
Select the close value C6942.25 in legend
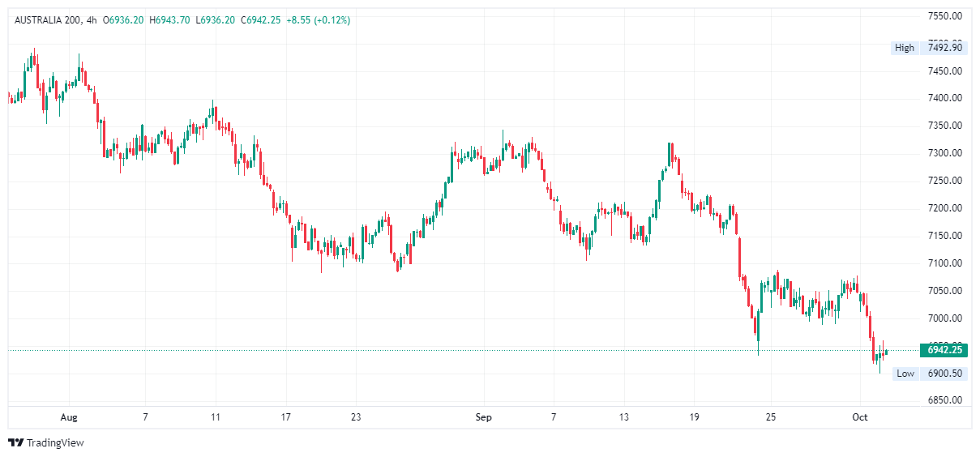(x=260, y=20)
